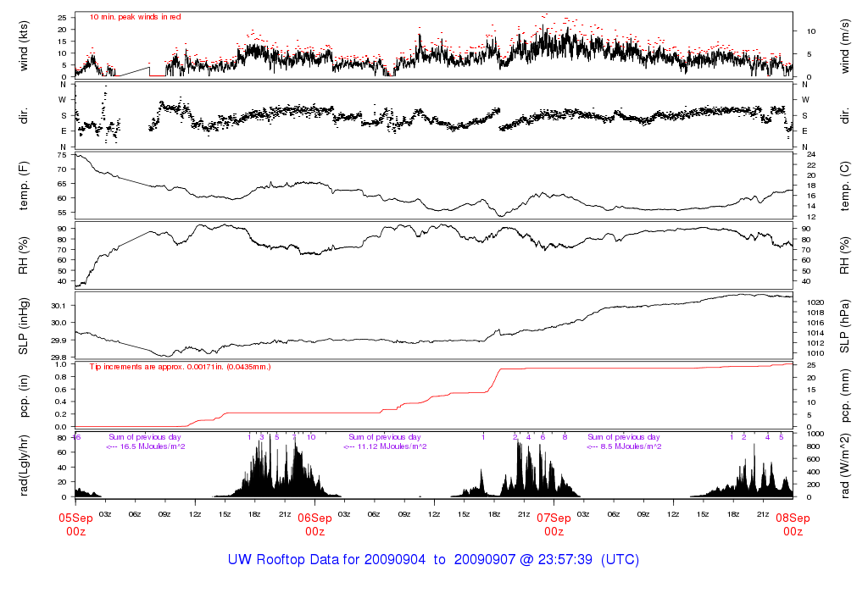The height and width of the screenshot is (593, 868).
Task: Click the 'pcp. (mm)' axis label
Action: point(845,396)
